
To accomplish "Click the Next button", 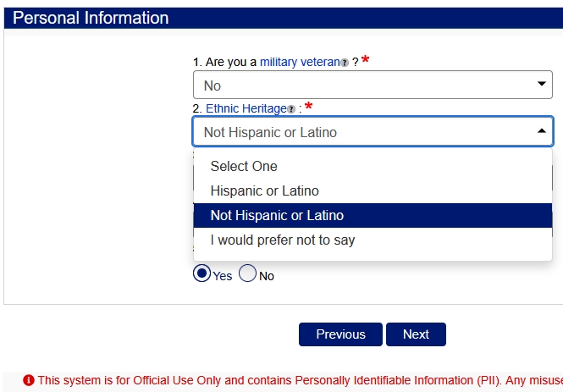I will point(416,334).
